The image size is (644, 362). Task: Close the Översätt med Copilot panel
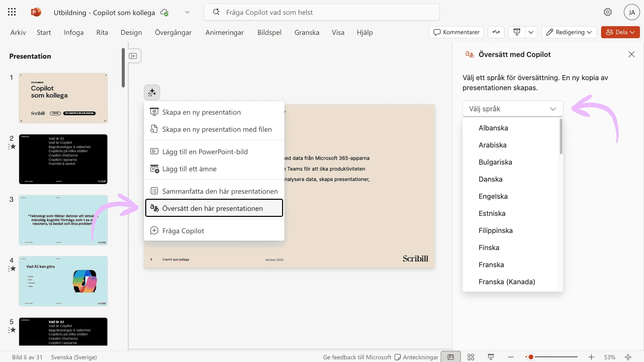point(631,54)
